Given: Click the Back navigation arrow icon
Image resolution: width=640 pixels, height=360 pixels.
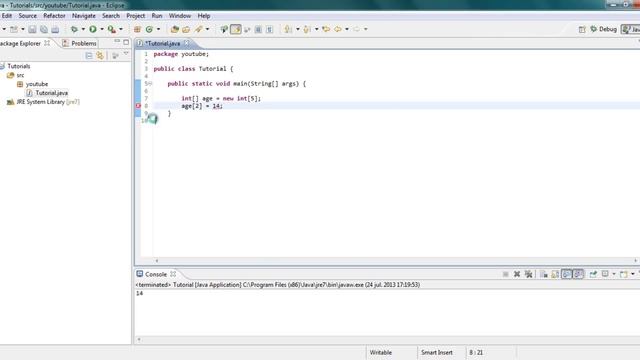Looking at the screenshot, I should (x=338, y=29).
